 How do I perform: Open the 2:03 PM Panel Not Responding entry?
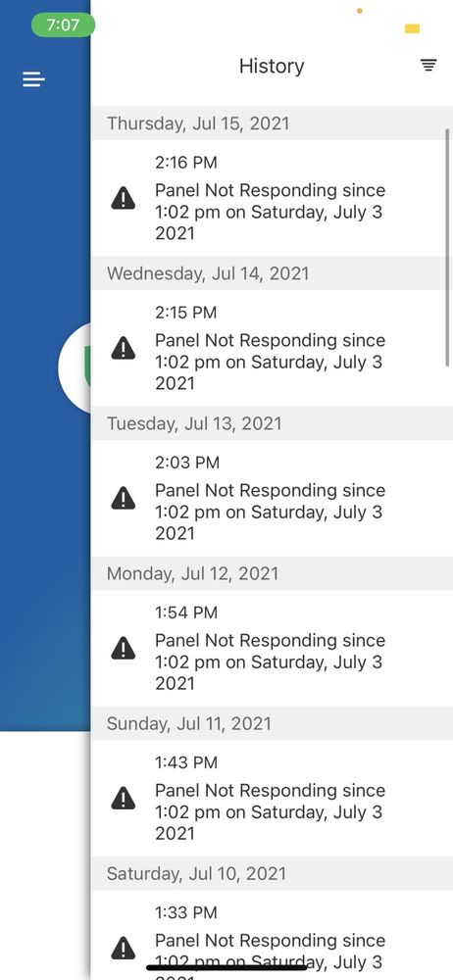click(273, 498)
